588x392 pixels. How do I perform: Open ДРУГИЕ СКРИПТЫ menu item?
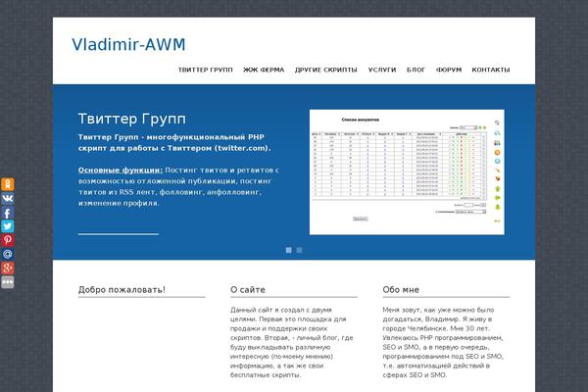[x=326, y=70]
